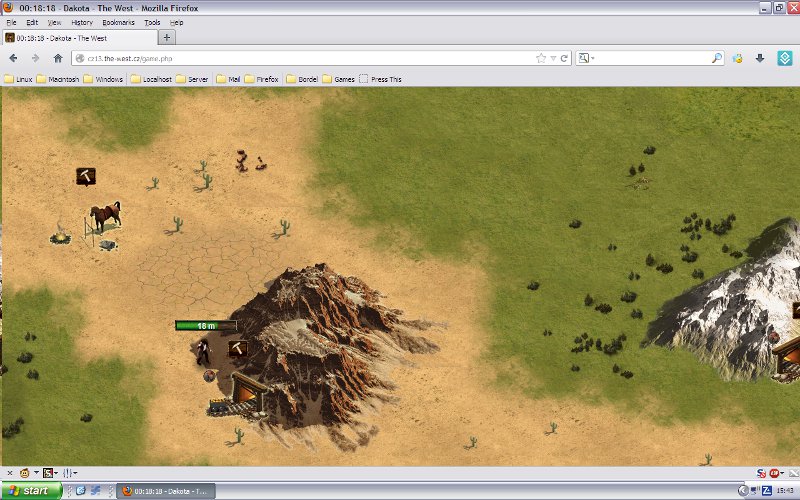
Task: Open the Bookmarks menu
Action: coord(118,22)
